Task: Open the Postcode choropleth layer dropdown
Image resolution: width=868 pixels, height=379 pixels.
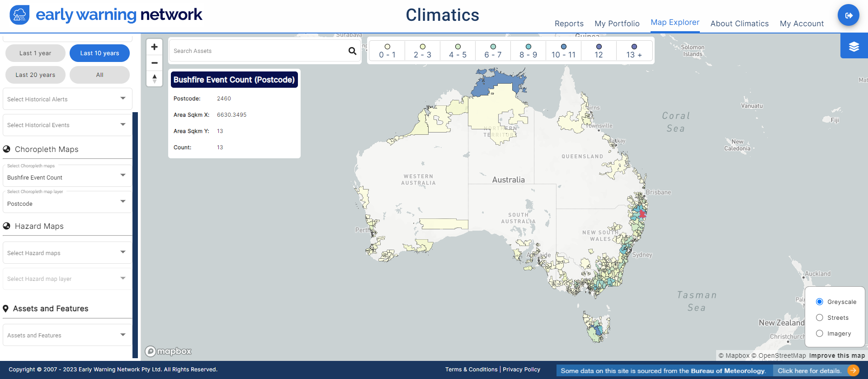Action: tap(67, 202)
